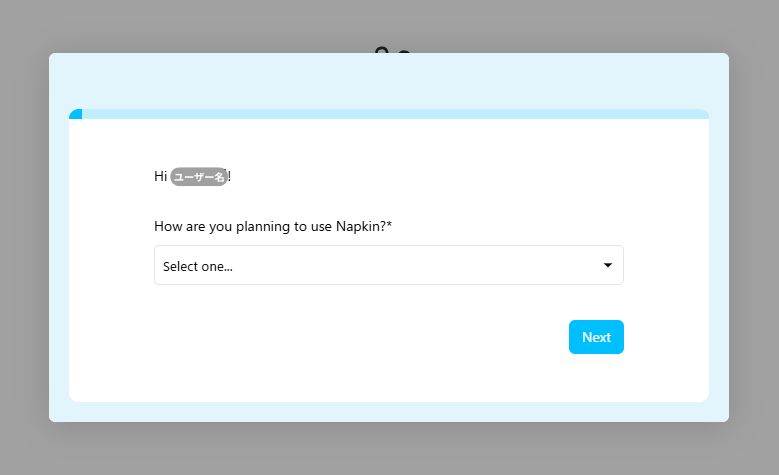Focus the usage selection field
This screenshot has height=475, width=779.
[x=389, y=265]
